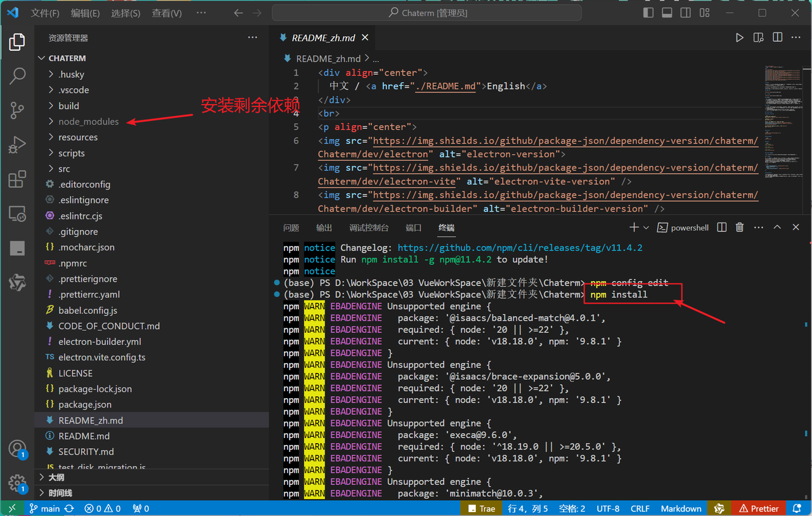The width and height of the screenshot is (812, 516).
Task: Synchronize changes in the status bar
Action: tap(69, 508)
